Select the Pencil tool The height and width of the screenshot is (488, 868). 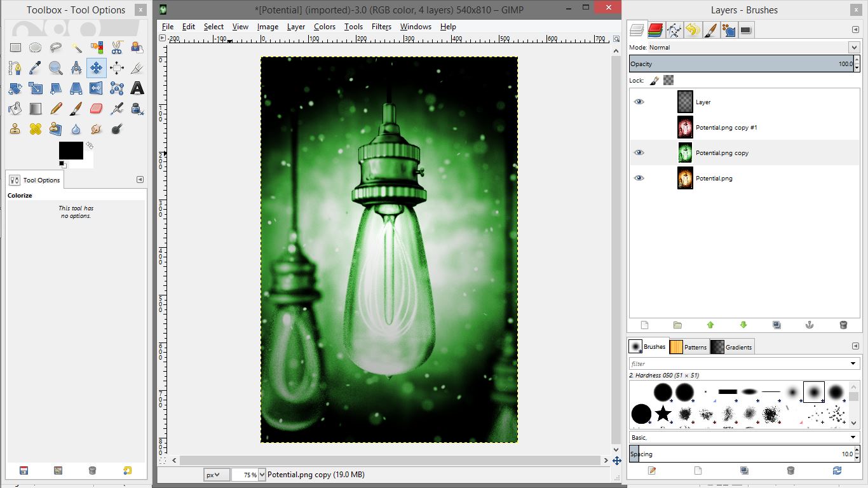[x=56, y=108]
